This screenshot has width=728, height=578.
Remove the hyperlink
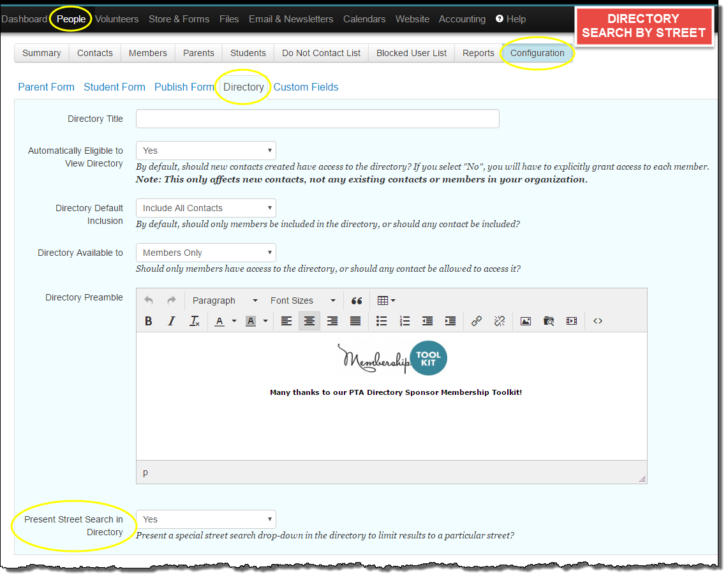click(x=500, y=321)
